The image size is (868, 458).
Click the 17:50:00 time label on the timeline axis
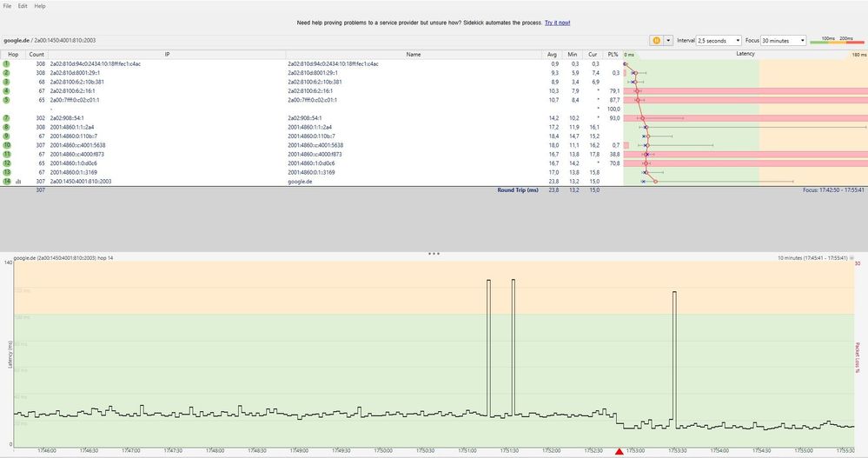[383, 451]
